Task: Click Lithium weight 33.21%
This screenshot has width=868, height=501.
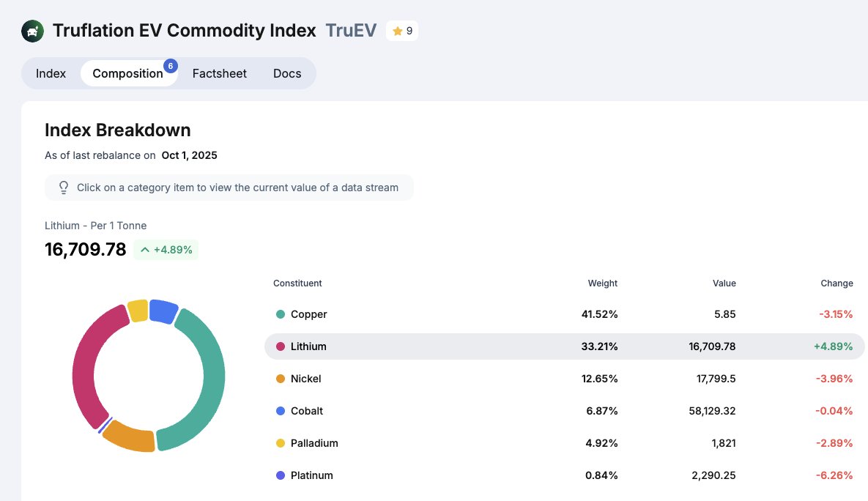Action: [599, 346]
